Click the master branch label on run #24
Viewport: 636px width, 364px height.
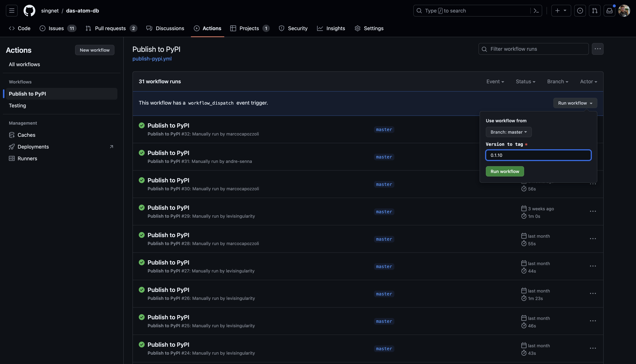click(384, 349)
